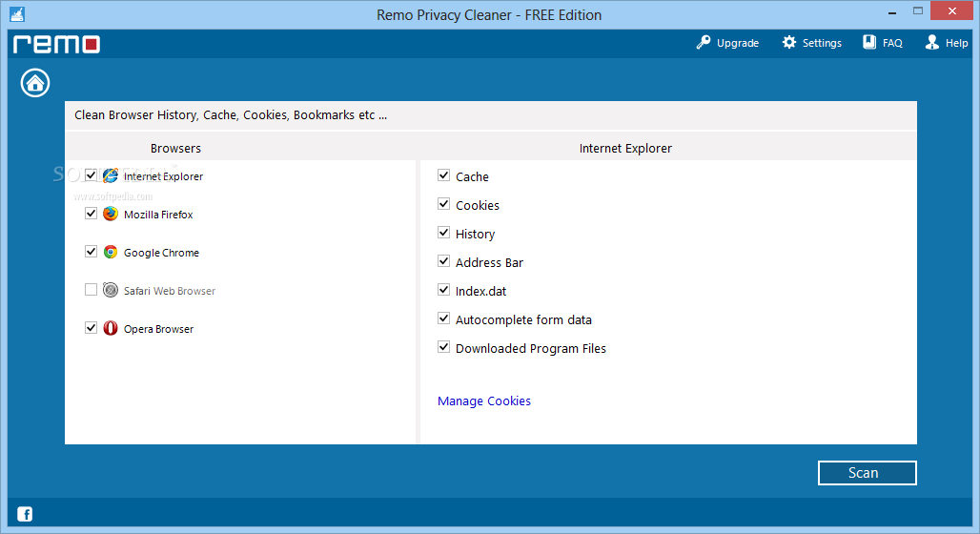Viewport: 980px width, 534px height.
Task: Select the Mozilla Firefox label
Action: [158, 215]
